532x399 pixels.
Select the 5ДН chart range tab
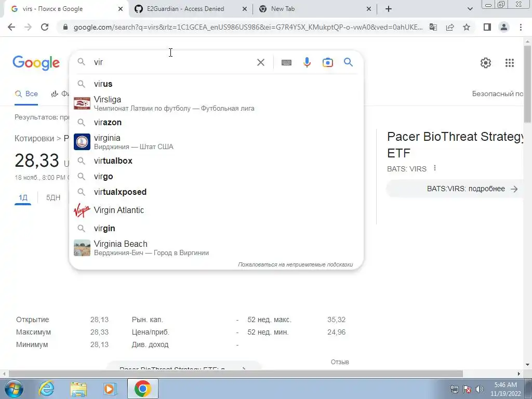pyautogui.click(x=54, y=197)
